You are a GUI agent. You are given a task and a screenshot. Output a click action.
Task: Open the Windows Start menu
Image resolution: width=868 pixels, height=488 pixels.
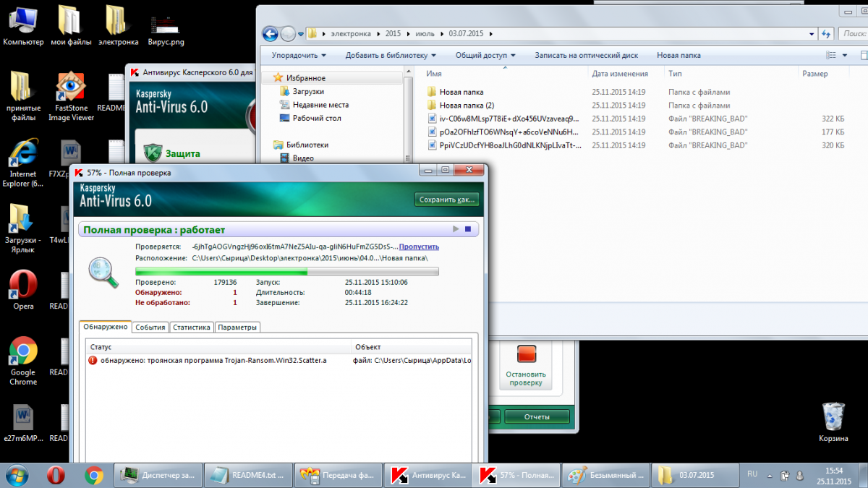17,475
